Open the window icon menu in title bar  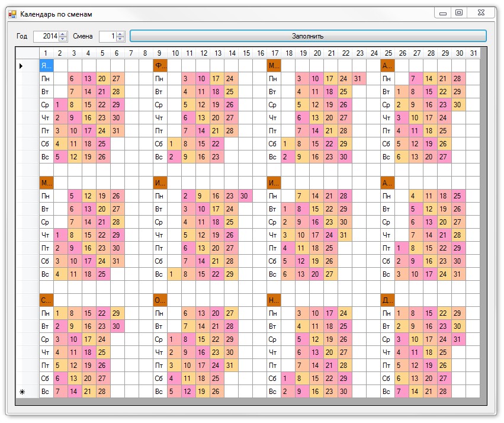[x=12, y=14]
